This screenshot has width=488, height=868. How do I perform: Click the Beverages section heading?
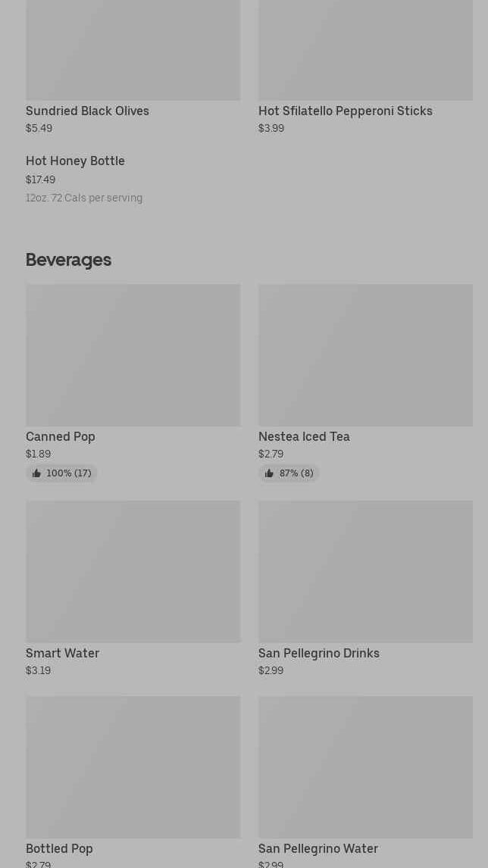(68, 260)
